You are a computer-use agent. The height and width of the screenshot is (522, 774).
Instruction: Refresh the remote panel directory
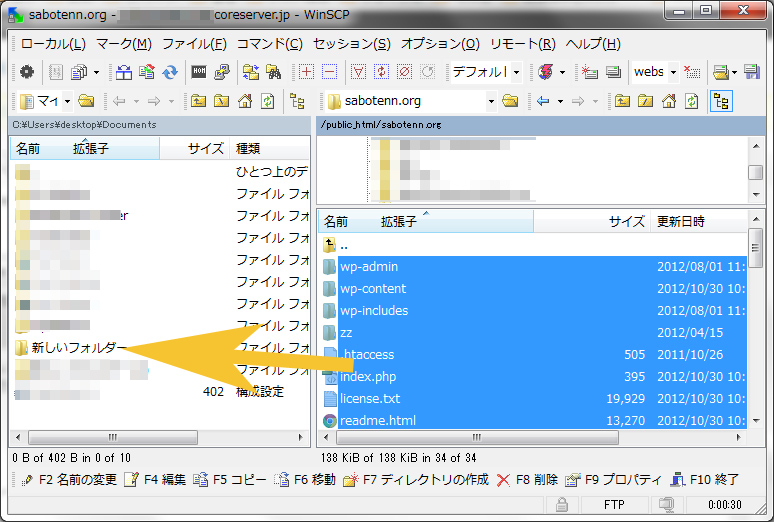[691, 101]
